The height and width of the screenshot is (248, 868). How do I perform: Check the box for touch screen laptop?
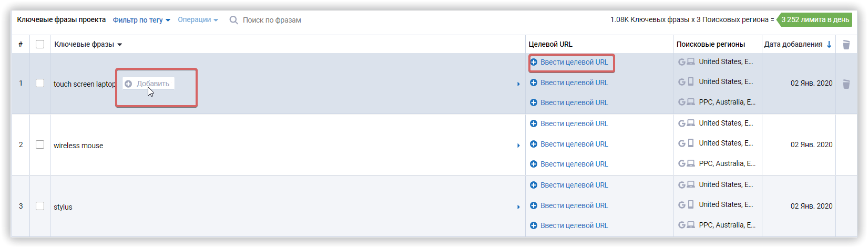coord(40,83)
